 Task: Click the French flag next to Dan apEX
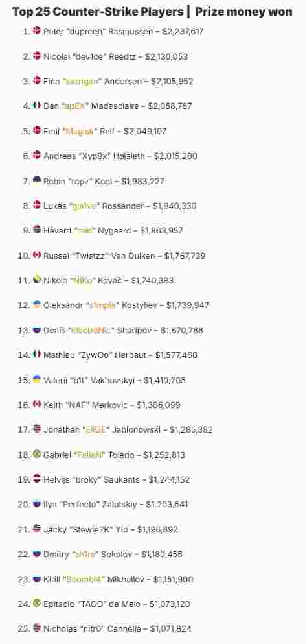pyautogui.click(x=37, y=105)
